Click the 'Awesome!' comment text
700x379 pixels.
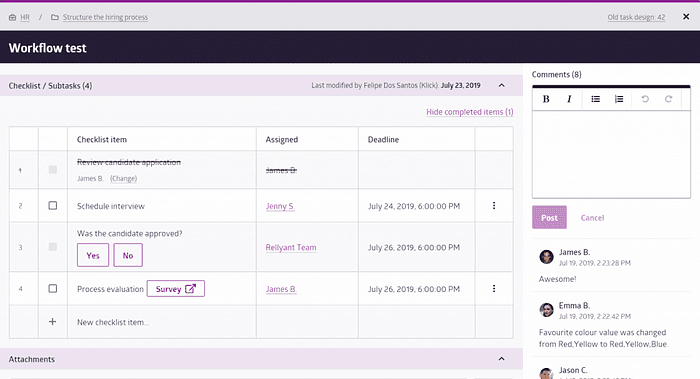pyautogui.click(x=557, y=279)
